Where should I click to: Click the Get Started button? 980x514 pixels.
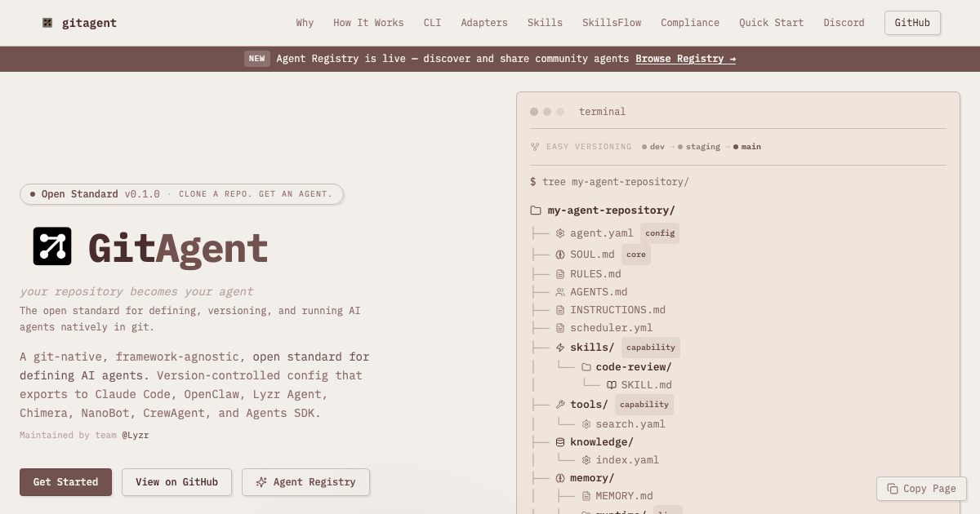tap(65, 482)
